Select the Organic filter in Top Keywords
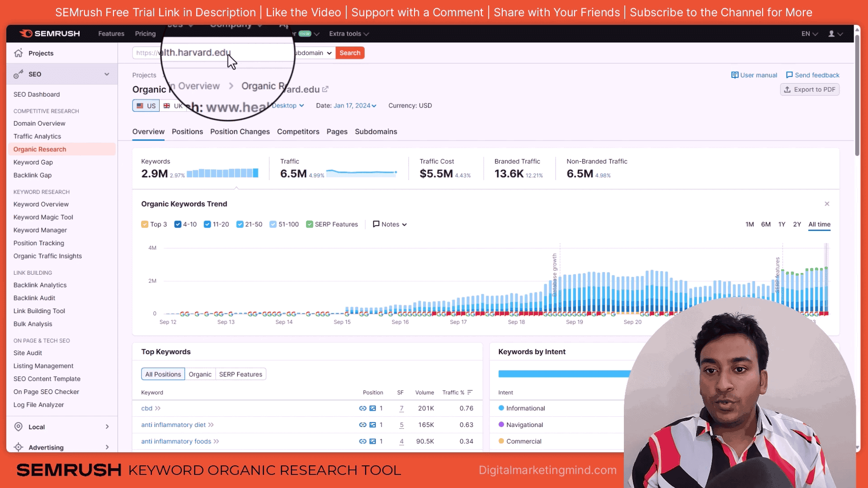 (200, 374)
